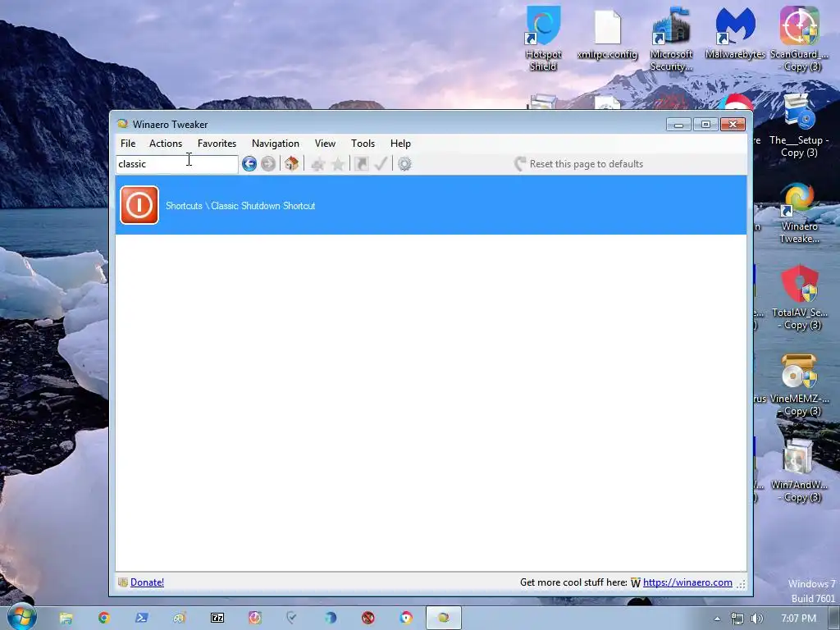The height and width of the screenshot is (630, 840).
Task: Select the Hotspot Shield desktop shortcut
Action: (x=543, y=39)
